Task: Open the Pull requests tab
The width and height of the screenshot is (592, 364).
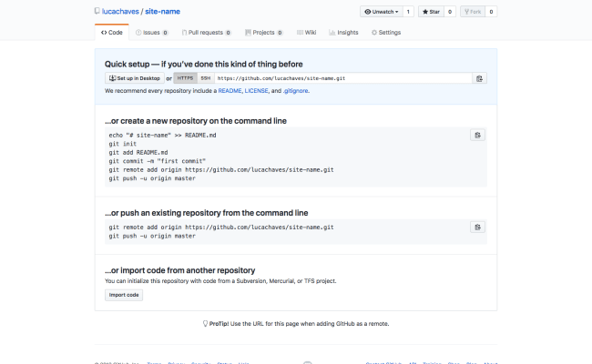Action: pyautogui.click(x=206, y=33)
